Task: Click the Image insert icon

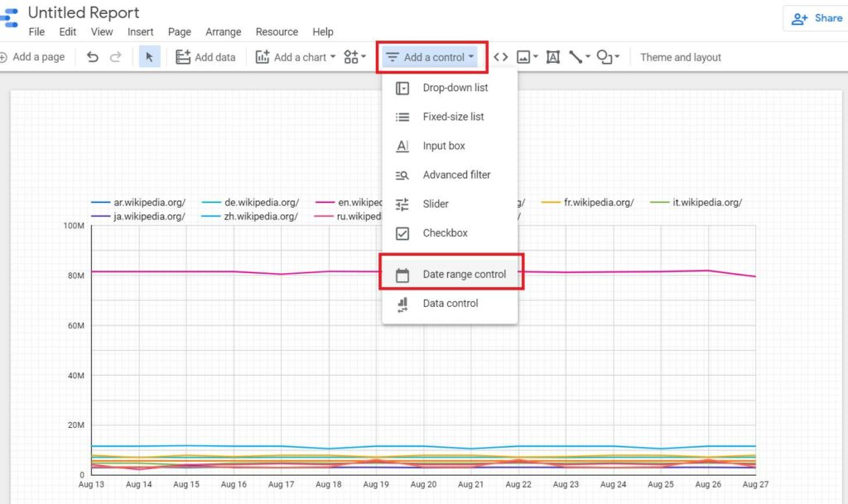Action: point(523,57)
